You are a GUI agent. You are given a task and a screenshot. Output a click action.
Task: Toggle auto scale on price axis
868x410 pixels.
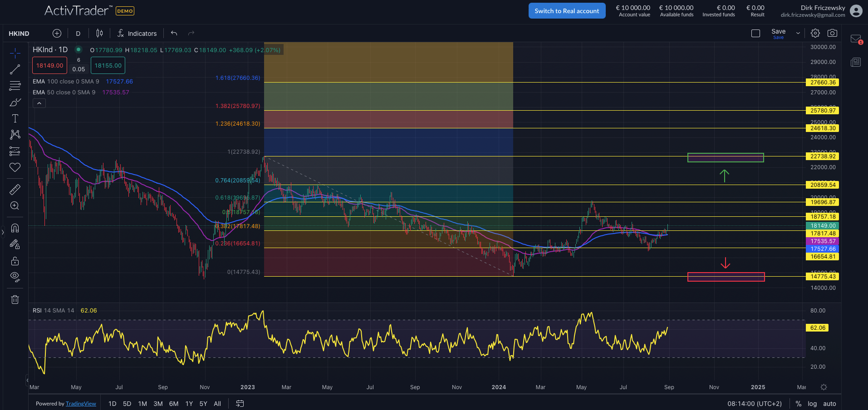pyautogui.click(x=829, y=404)
